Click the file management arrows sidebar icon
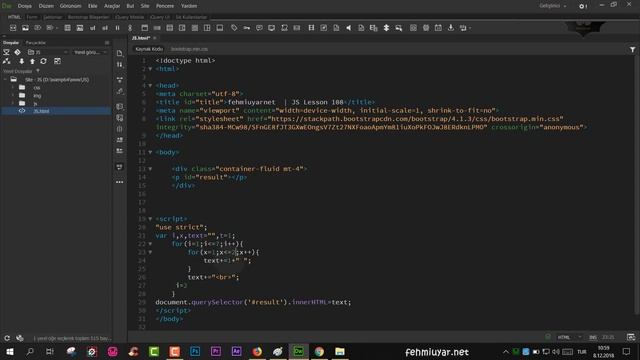Screen dimensions: 640x360 (120, 64)
